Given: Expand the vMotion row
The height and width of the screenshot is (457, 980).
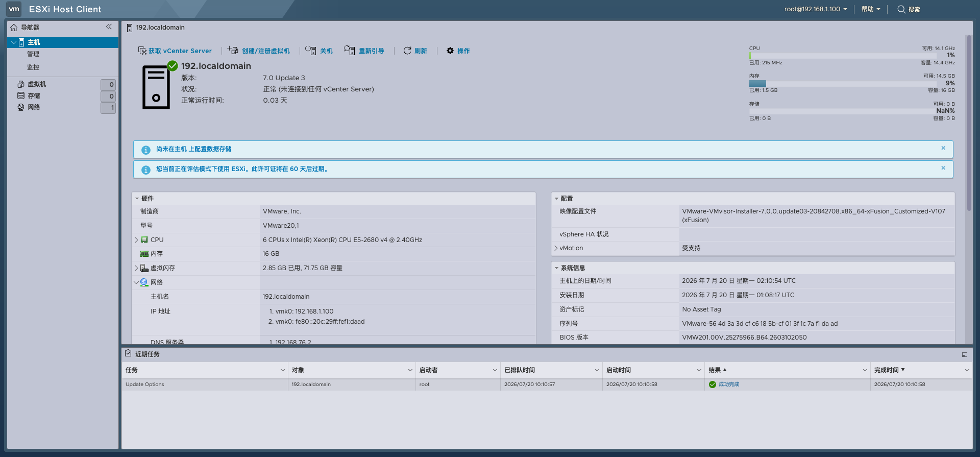Looking at the screenshot, I should click(x=556, y=248).
